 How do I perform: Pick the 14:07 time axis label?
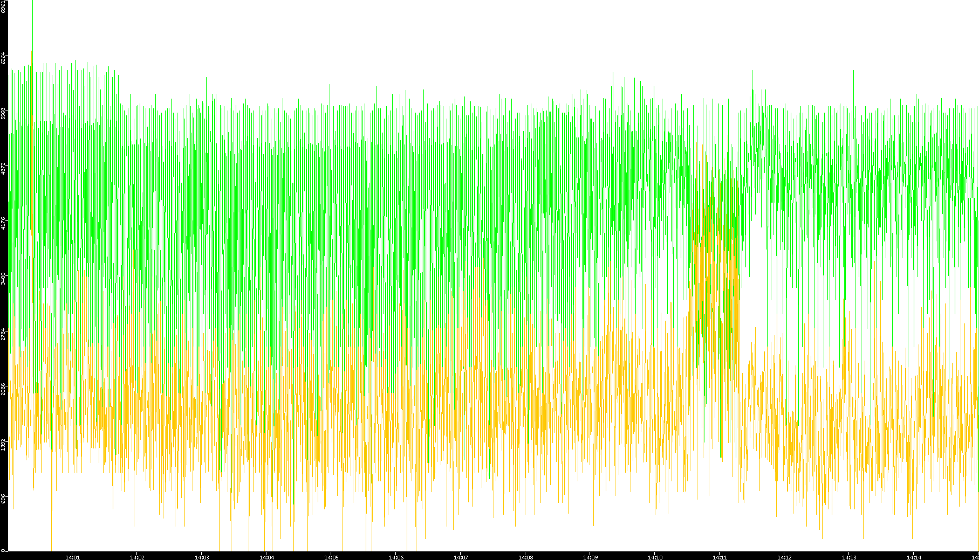[x=461, y=557]
